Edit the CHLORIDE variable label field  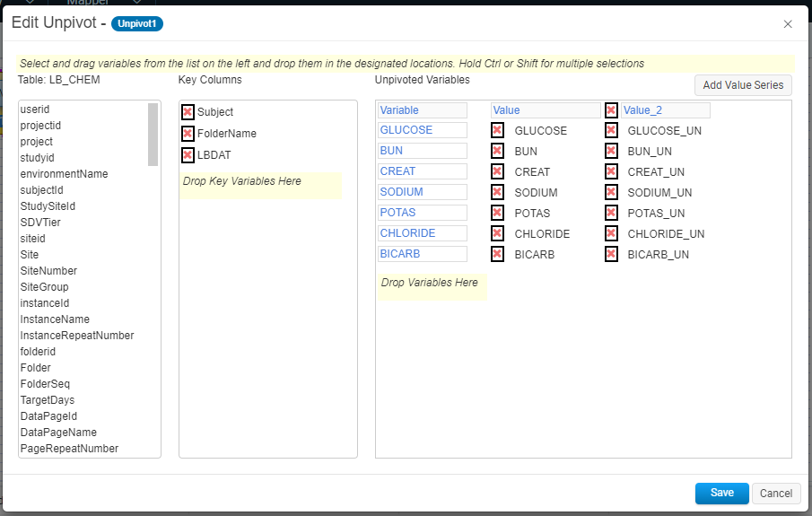[422, 233]
